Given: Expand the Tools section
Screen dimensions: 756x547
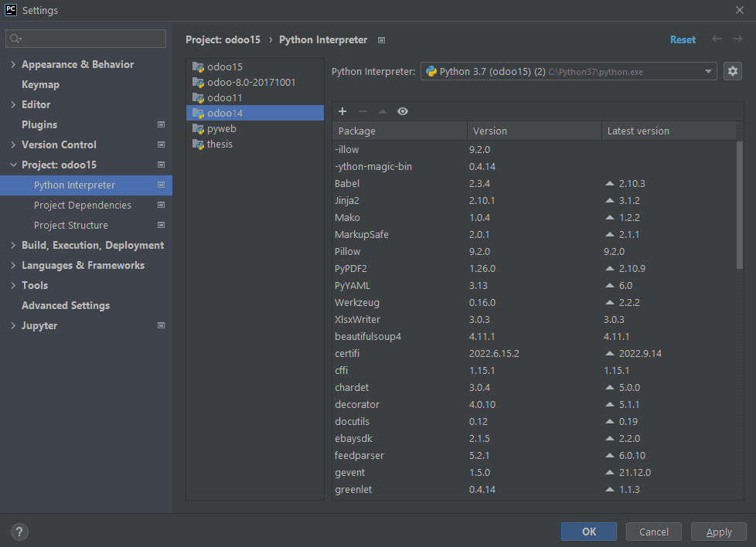Looking at the screenshot, I should click(13, 285).
